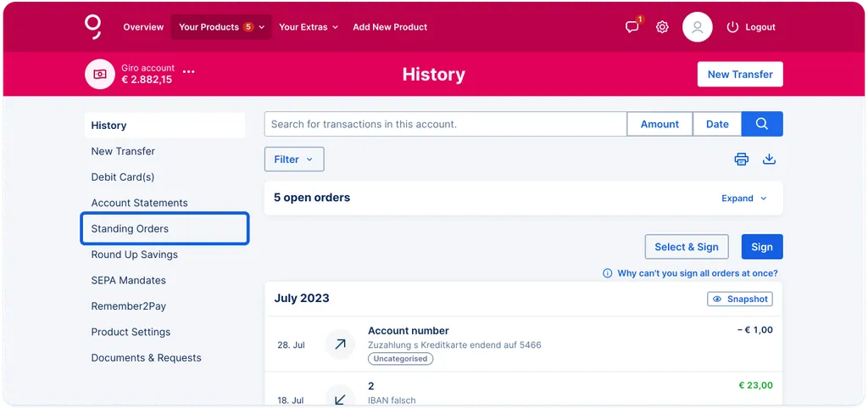Toggle the Snapshot eye view
Image resolution: width=868 pixels, height=409 pixels.
pyautogui.click(x=740, y=300)
